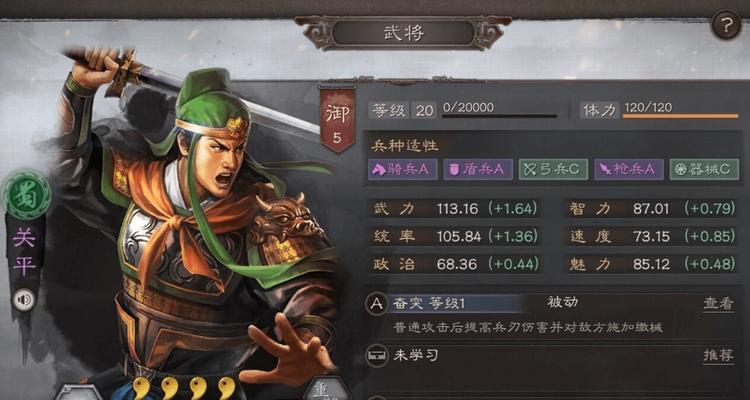Select the 弓兵C archer troop tag

coord(553,169)
